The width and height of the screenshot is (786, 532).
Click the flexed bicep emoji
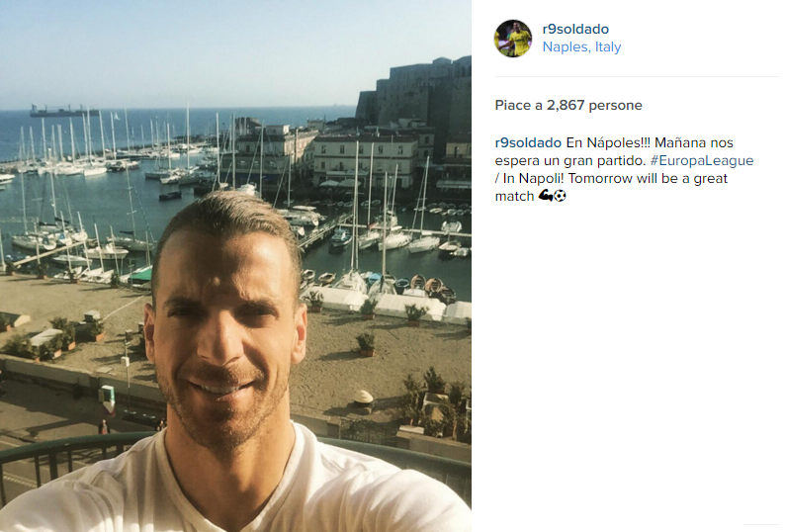point(545,196)
